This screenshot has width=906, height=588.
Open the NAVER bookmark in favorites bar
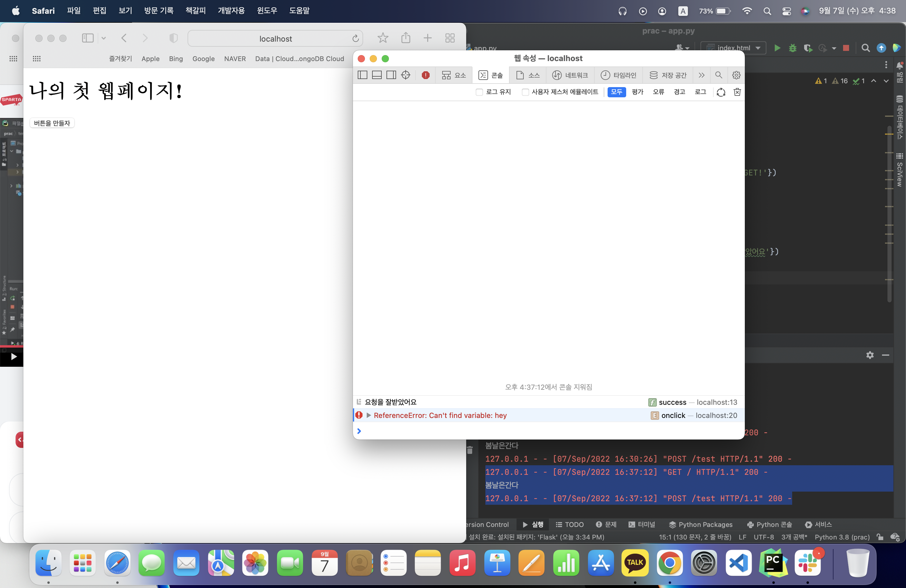235,59
